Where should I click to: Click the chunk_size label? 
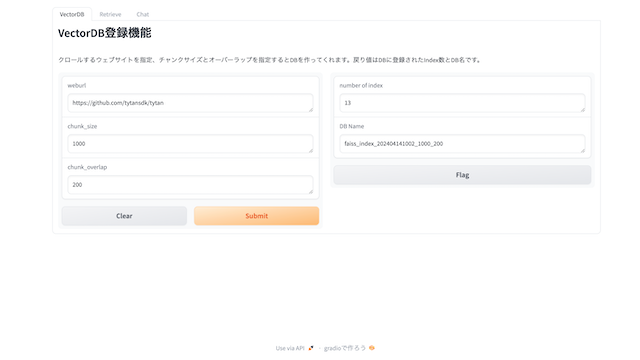[82, 126]
